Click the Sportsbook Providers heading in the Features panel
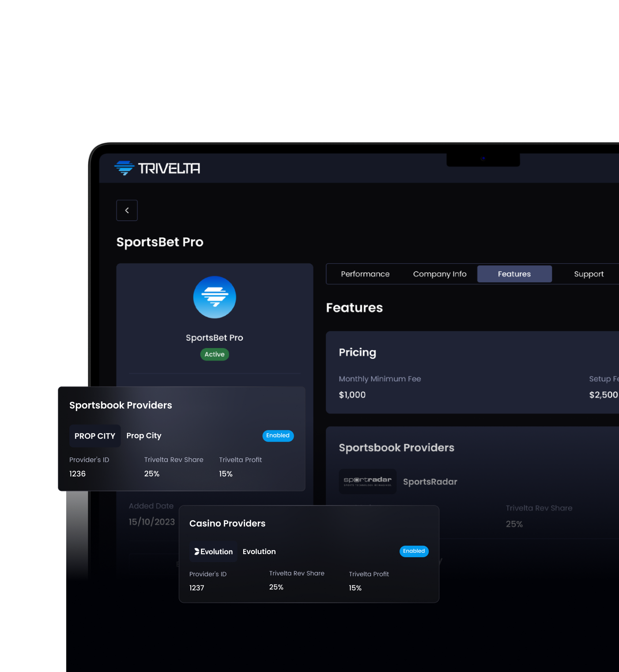This screenshot has width=619, height=672. (x=396, y=448)
